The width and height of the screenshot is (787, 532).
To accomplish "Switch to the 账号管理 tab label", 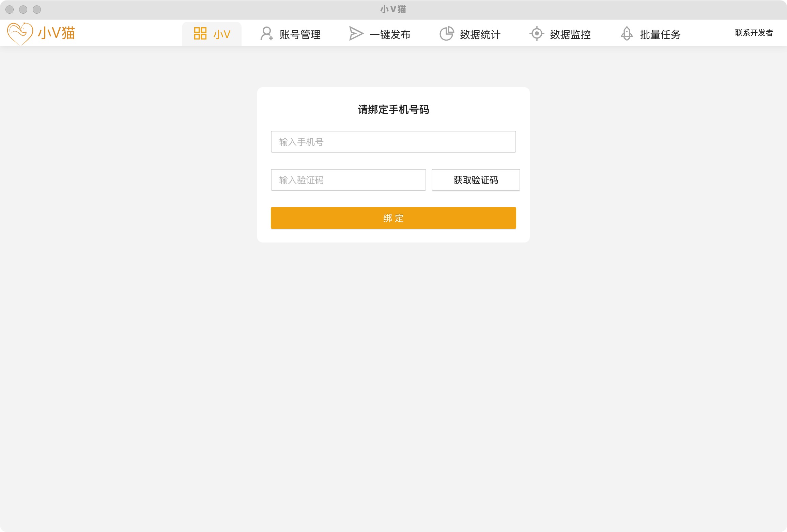I will [x=300, y=34].
